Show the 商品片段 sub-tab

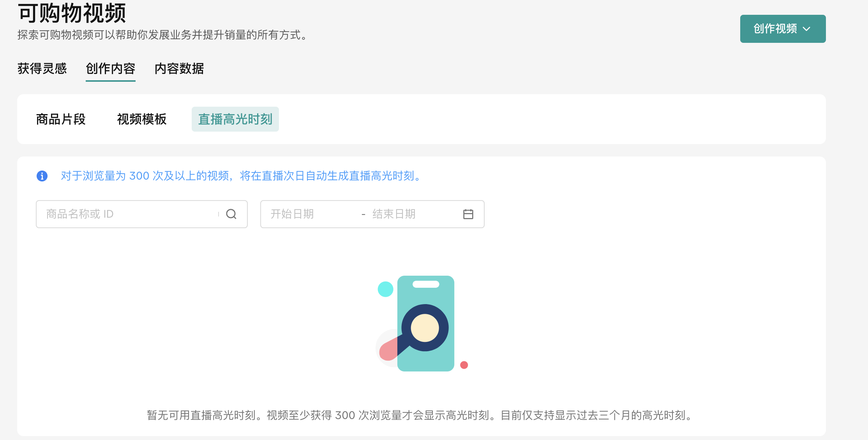[61, 119]
